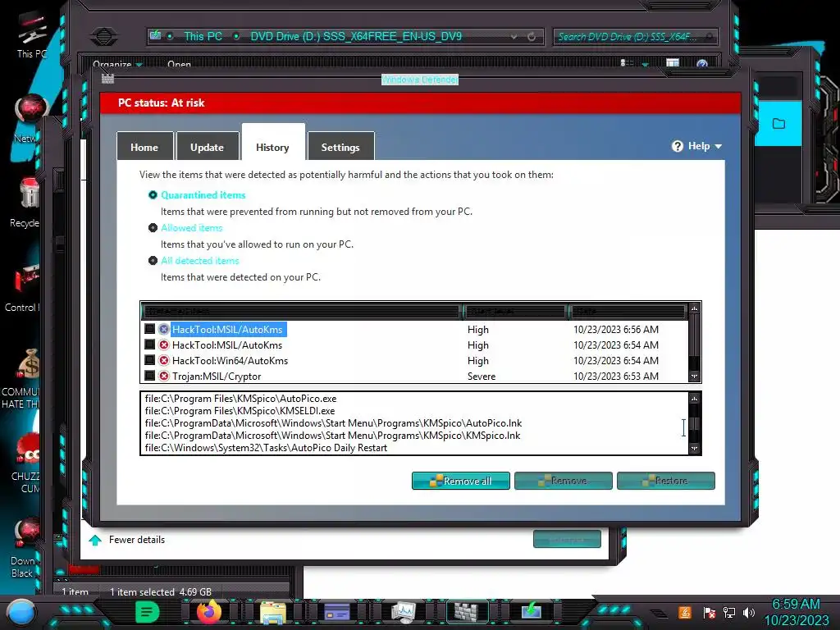840x630 pixels.
Task: Click the Restore button
Action: (x=666, y=481)
